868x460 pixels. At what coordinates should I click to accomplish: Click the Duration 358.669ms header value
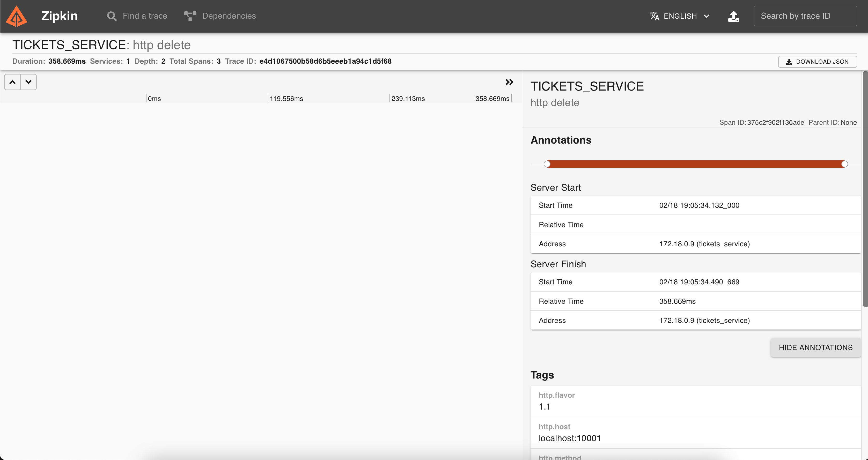click(67, 61)
